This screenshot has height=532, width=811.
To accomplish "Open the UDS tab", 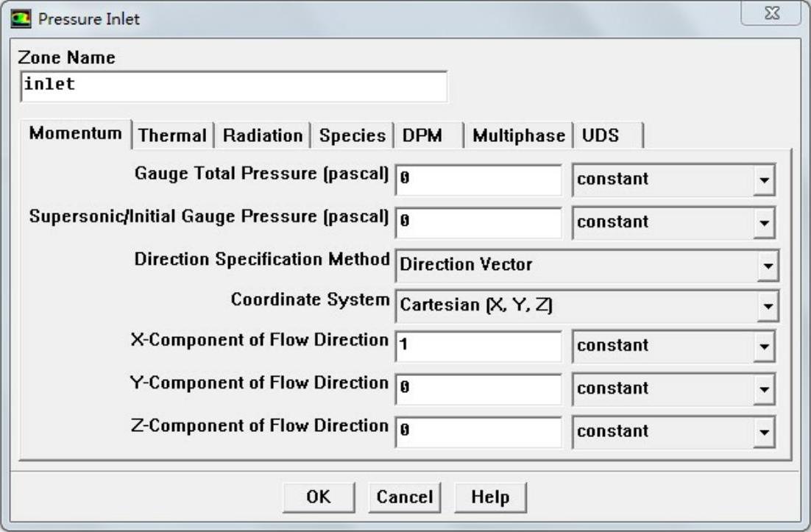I will (601, 135).
